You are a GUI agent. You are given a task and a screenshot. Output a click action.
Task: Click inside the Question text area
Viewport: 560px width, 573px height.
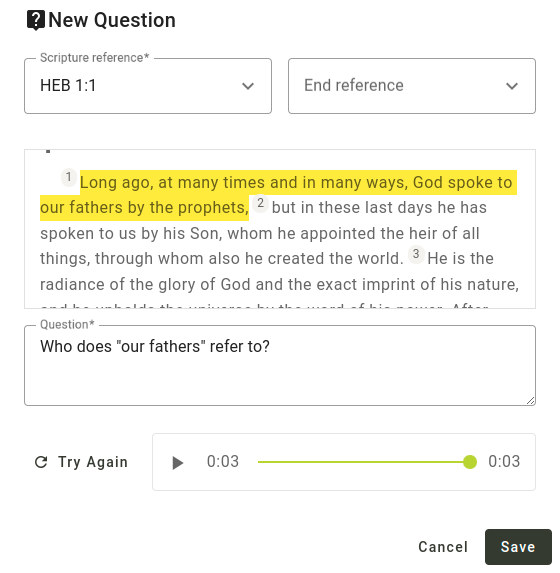280,365
